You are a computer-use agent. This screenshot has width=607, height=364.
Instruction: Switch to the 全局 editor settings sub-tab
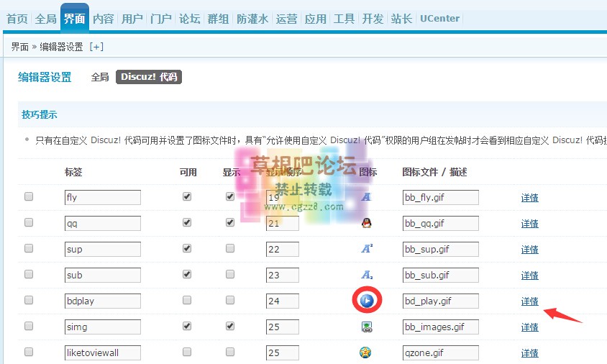point(100,77)
